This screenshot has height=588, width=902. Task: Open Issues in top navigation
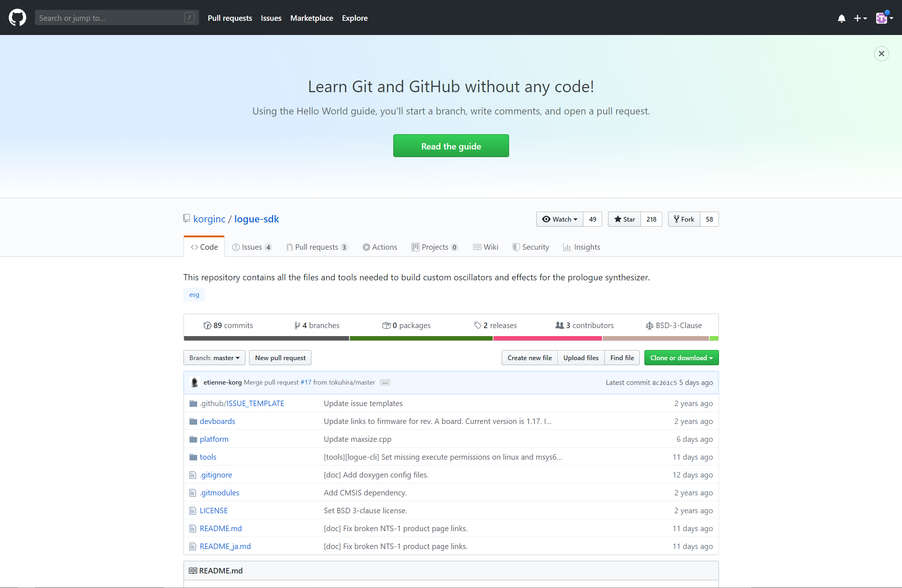(271, 18)
